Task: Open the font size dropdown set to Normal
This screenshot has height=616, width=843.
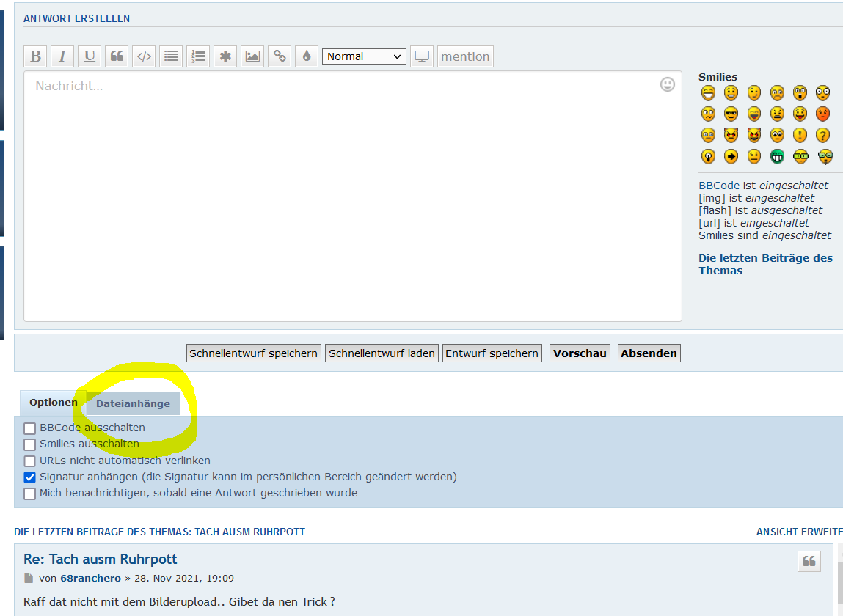Action: [x=364, y=56]
